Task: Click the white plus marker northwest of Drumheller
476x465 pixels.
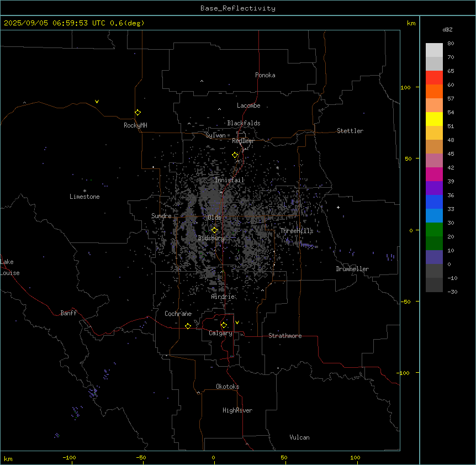Action: coord(338,207)
